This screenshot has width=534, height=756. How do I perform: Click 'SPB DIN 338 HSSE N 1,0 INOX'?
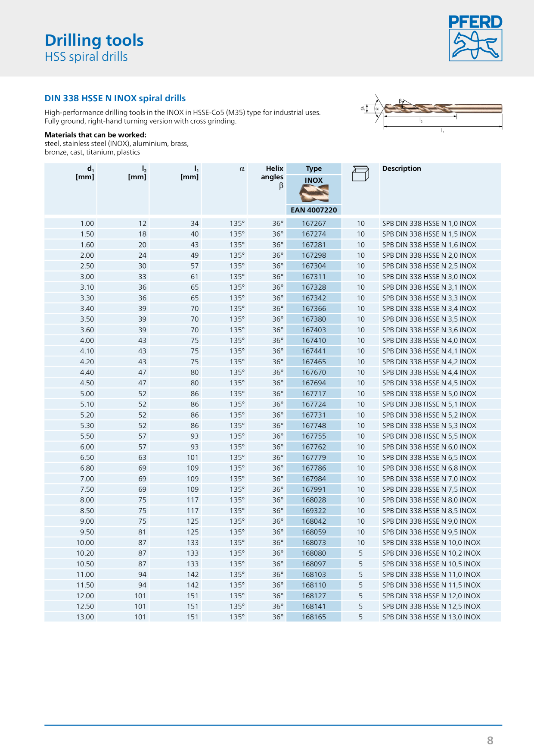pyautogui.click(x=429, y=223)
